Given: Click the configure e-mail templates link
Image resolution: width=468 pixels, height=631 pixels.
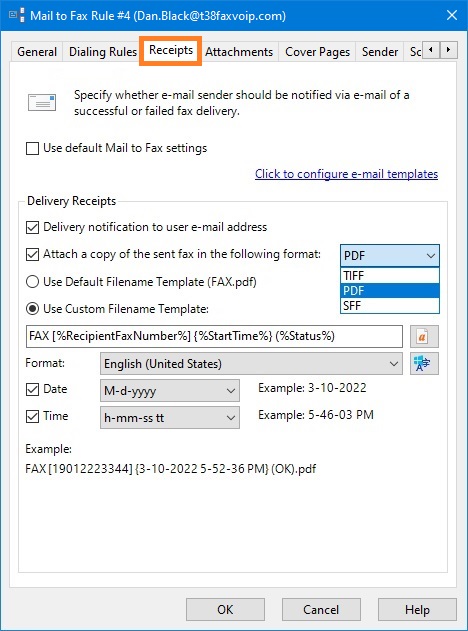Looking at the screenshot, I should point(346,174).
